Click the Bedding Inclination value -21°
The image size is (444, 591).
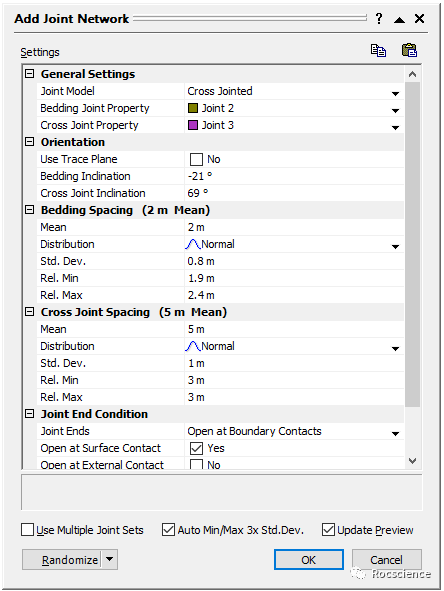click(200, 176)
